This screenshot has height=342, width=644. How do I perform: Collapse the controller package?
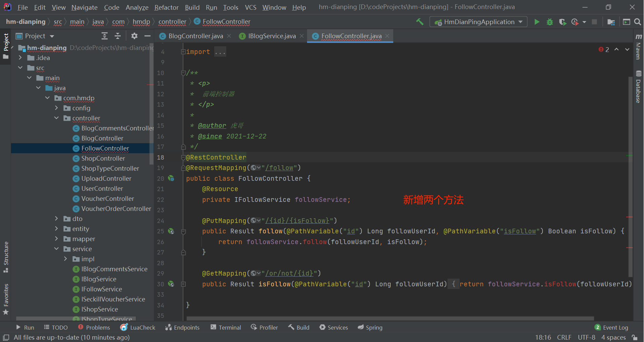[56, 118]
